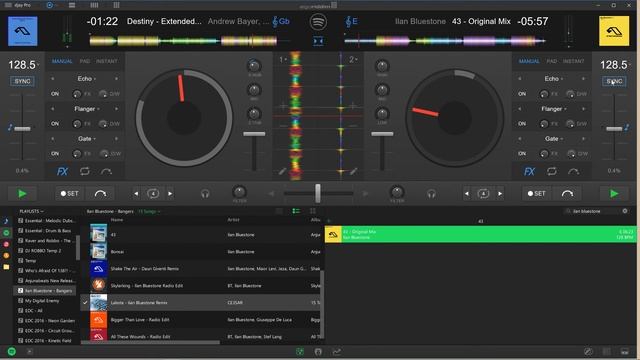Viewport: 640px width, 360px height.
Task: Click the jump-to-cue arrow beside deck 1 SET
Action: [100, 193]
